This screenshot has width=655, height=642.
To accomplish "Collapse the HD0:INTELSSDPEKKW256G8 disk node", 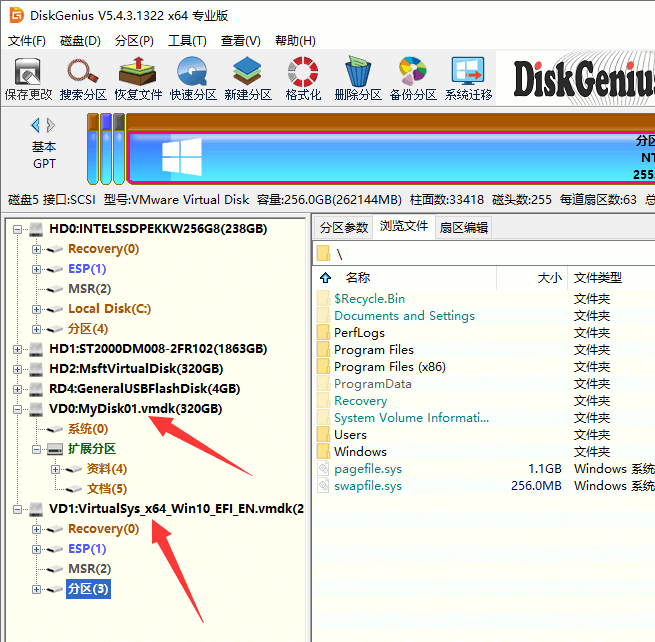I will pyautogui.click(x=17, y=229).
